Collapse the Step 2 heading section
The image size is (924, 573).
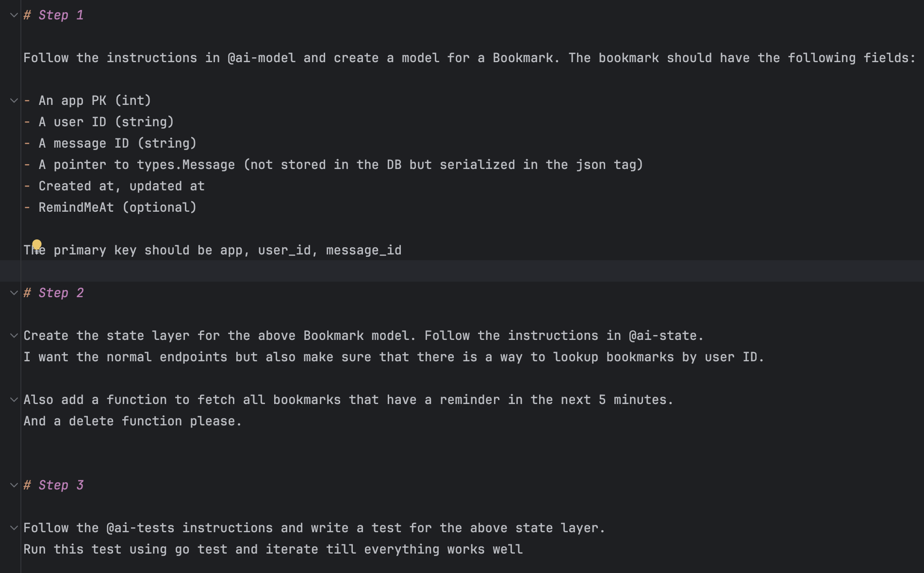tap(14, 293)
